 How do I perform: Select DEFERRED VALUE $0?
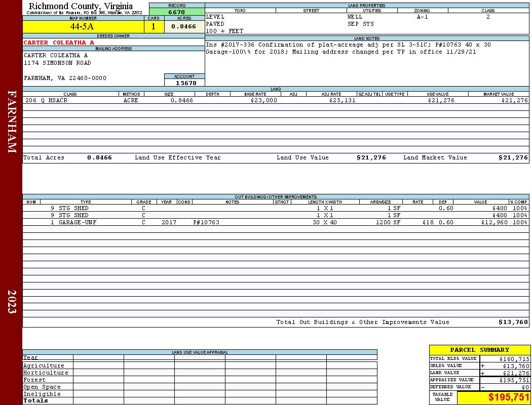[525, 387]
